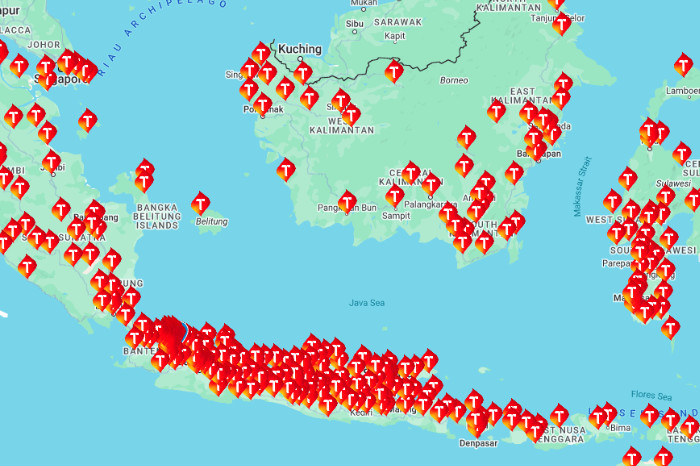Open marker above West Nusa Tenggara label
700x466 pixels.
[x=558, y=416]
